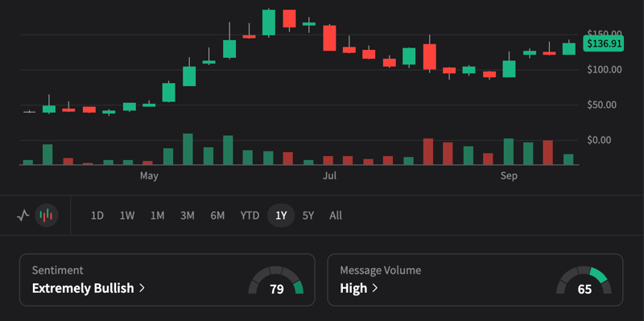The width and height of the screenshot is (644, 321).
Task: Click the last green candlestick beside the price tag
Action: (569, 48)
